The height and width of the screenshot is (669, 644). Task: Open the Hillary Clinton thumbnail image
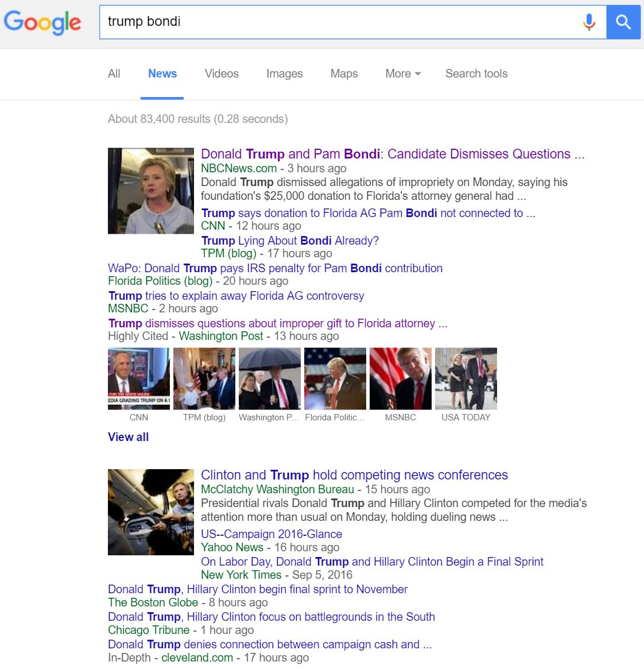(x=151, y=191)
